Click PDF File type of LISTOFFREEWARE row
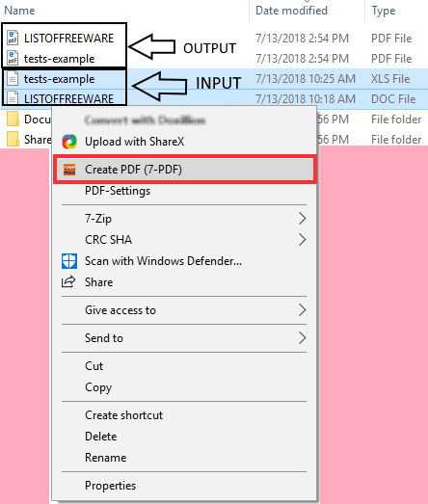428x504 pixels. click(391, 39)
